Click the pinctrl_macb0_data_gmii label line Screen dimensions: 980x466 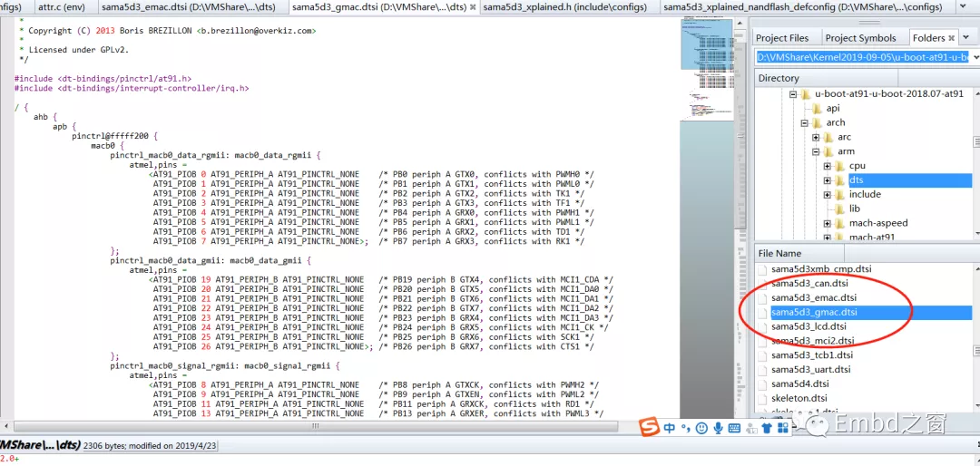click(x=211, y=260)
